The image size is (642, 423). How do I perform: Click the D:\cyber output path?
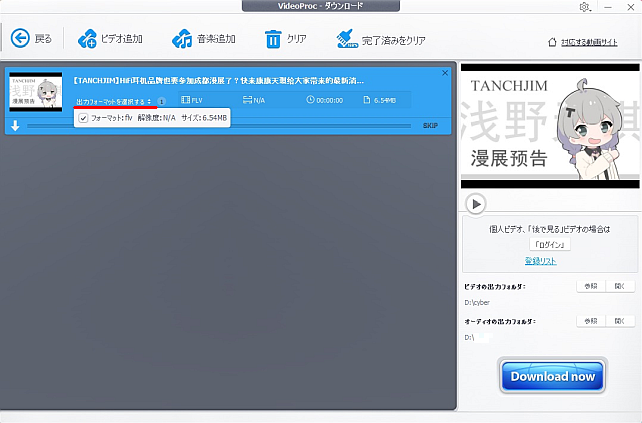[477, 303]
